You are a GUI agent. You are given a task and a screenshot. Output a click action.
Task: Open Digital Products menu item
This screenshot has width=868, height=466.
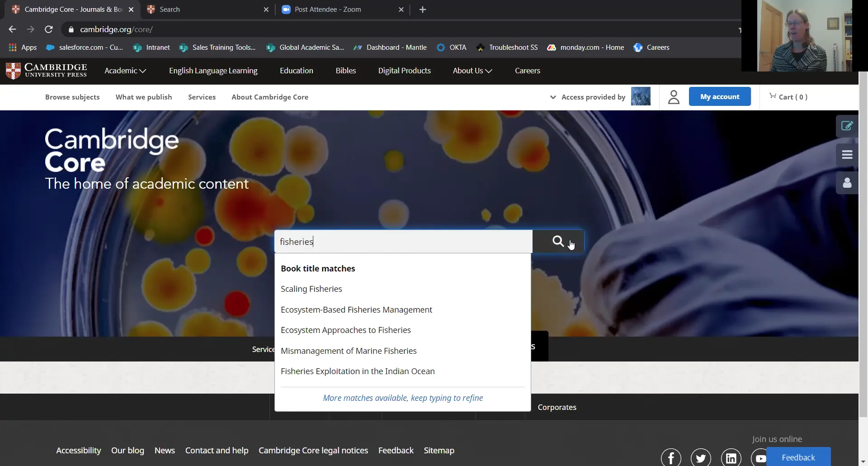click(x=405, y=71)
